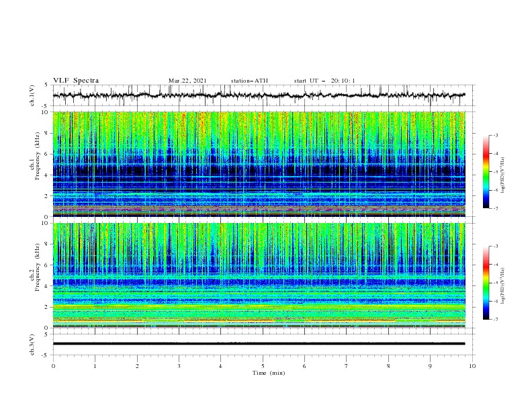The image size is (532, 411).
Task: Click the "1" tick on the time axis
Action: pyautogui.click(x=95, y=366)
